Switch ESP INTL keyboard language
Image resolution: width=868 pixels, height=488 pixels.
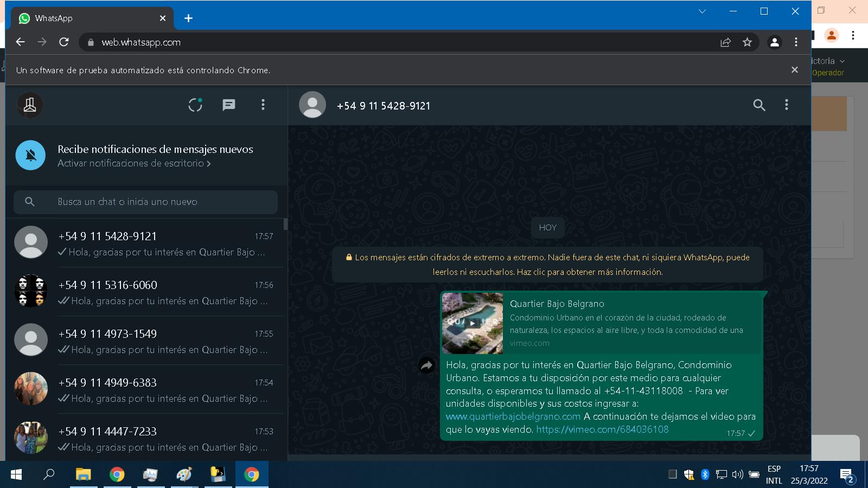pos(774,474)
